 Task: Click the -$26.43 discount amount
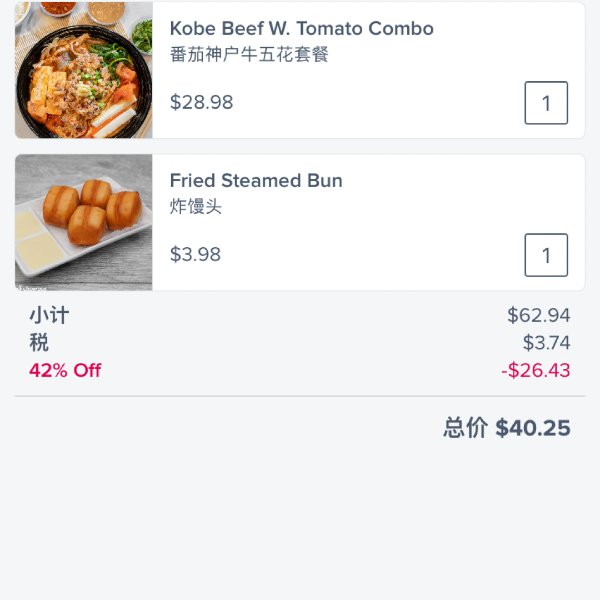[x=536, y=370]
